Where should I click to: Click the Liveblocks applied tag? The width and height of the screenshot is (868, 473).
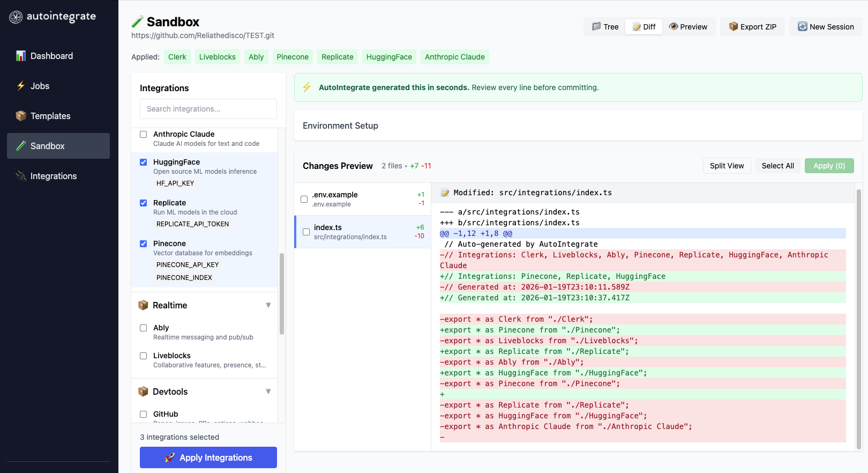pos(218,57)
